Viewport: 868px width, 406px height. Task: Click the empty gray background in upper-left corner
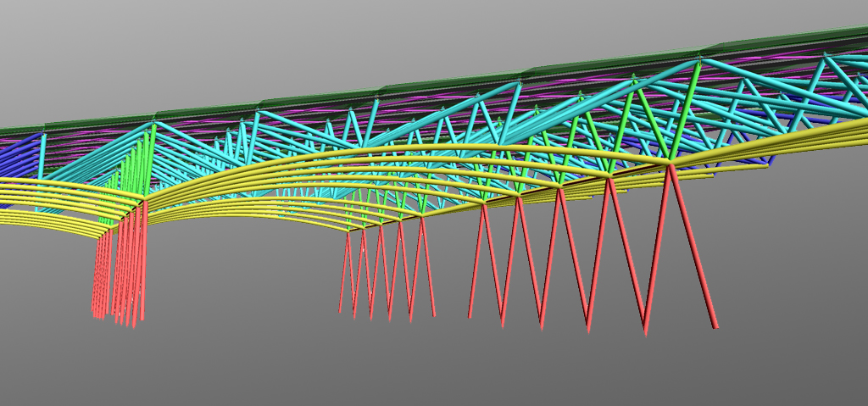tap(68, 42)
